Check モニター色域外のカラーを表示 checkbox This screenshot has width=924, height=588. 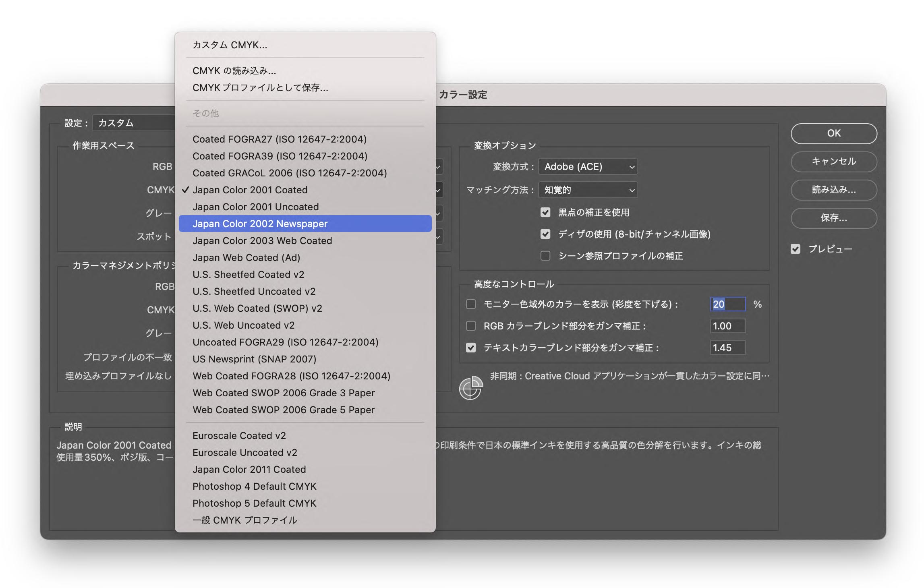(471, 304)
